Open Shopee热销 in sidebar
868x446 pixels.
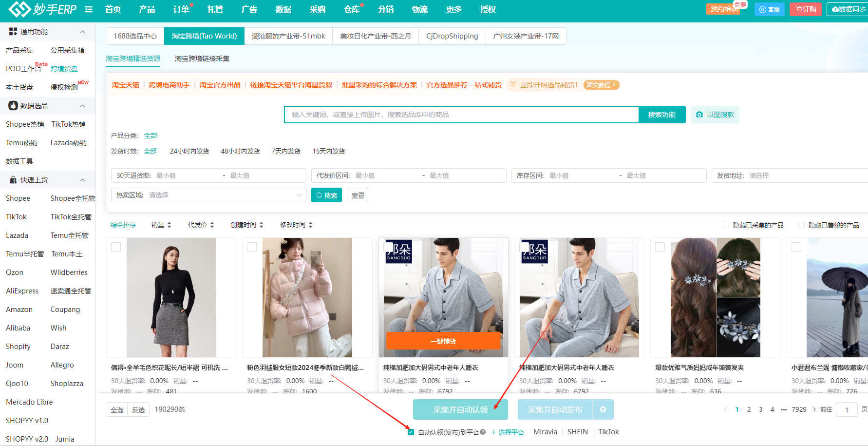[25, 124]
